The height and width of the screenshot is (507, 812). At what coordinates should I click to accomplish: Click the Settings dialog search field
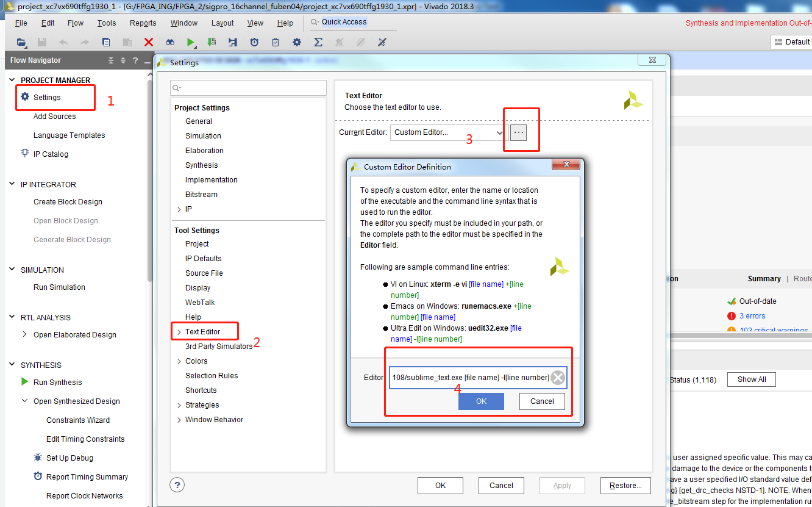pyautogui.click(x=248, y=88)
